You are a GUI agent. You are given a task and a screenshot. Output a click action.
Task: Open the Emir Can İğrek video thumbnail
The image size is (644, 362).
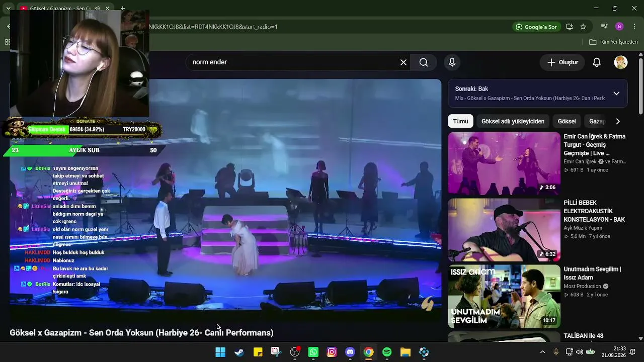504,163
